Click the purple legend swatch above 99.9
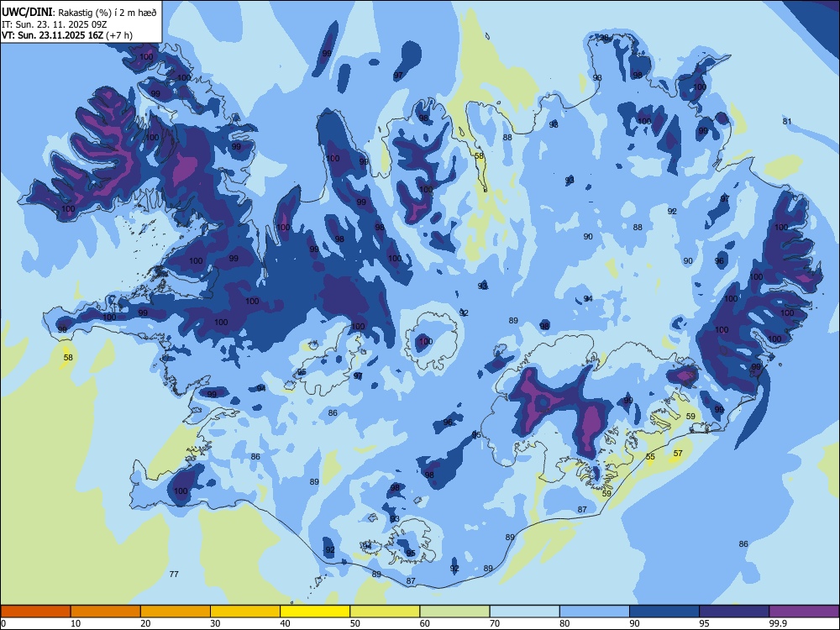The width and height of the screenshot is (840, 630). [x=804, y=612]
